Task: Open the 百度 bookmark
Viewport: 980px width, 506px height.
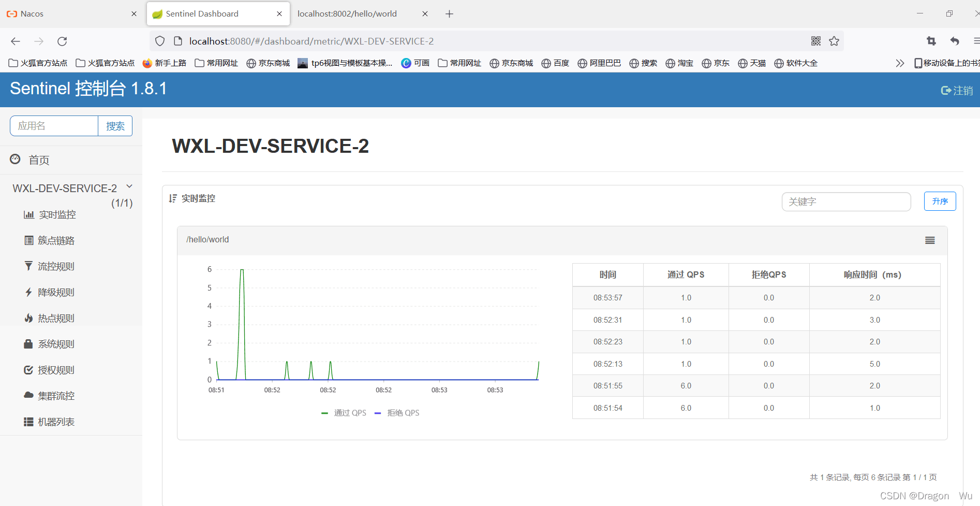Action: [x=555, y=63]
